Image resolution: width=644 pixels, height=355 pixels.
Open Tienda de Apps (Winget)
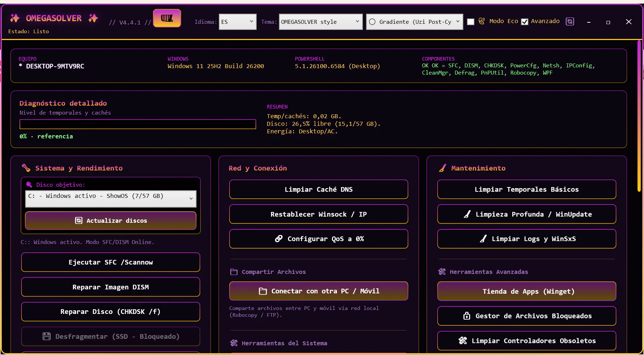click(x=527, y=292)
